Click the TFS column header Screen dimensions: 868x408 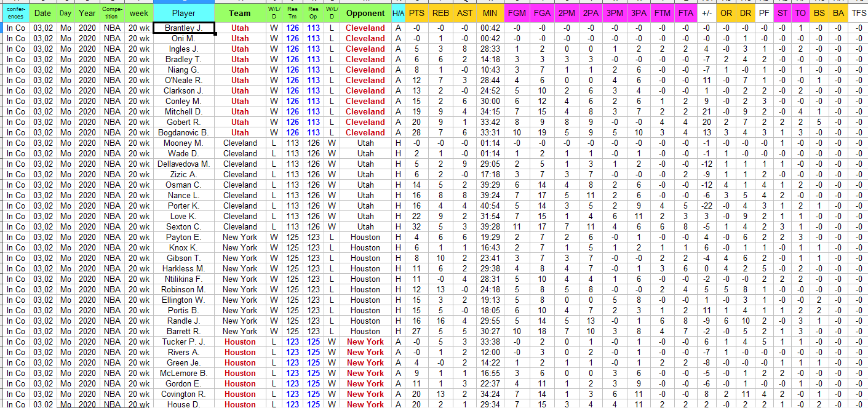[858, 13]
